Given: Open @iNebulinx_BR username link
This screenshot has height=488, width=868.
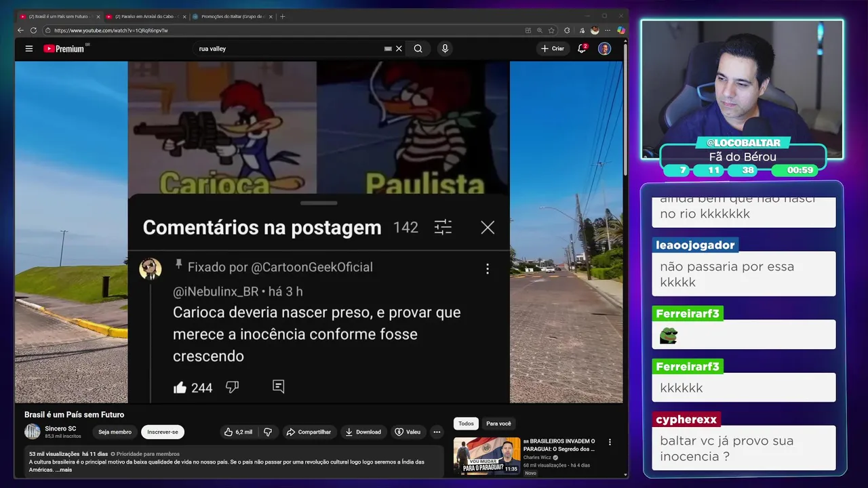Looking at the screenshot, I should click(x=215, y=291).
